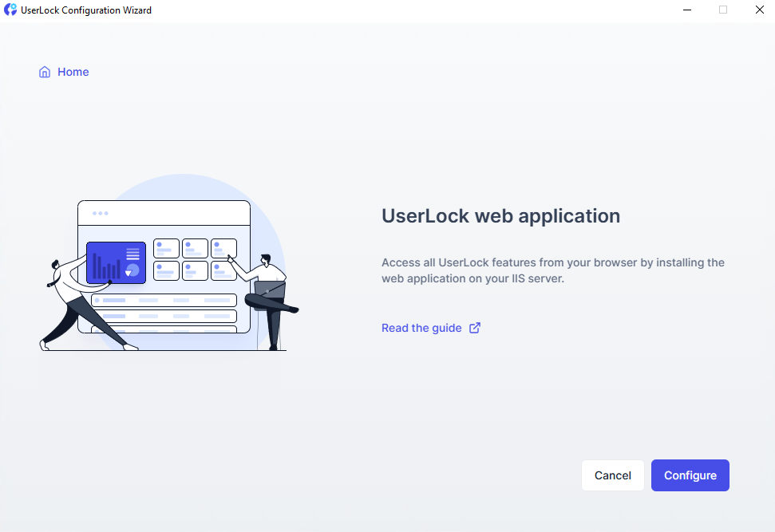Click the external link icon beside the guide
This screenshot has height=532, width=775.
(x=474, y=328)
